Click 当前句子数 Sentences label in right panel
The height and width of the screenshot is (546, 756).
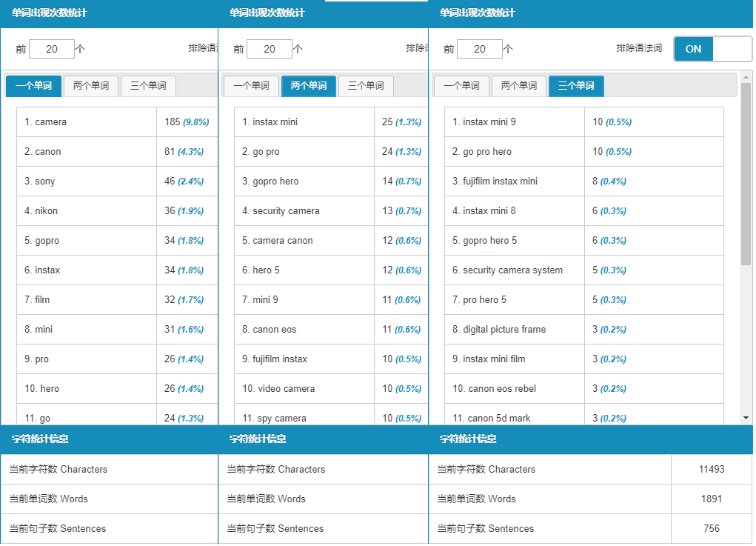coord(486,528)
